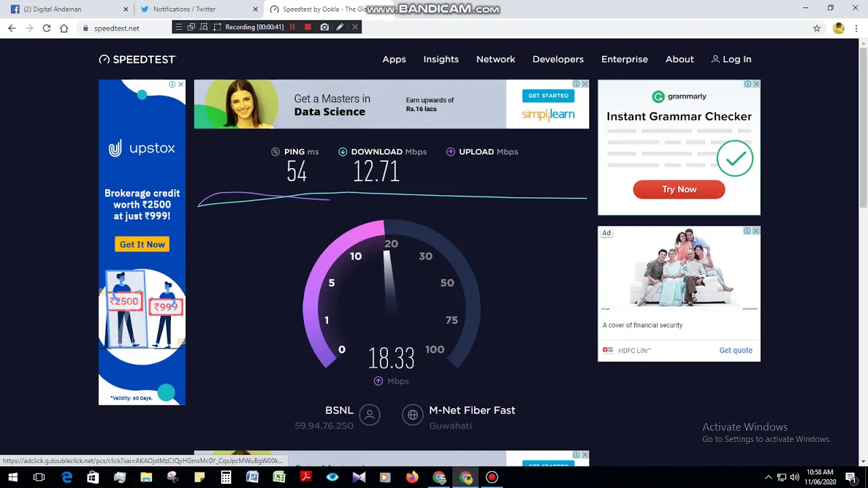Click Get It Now on the Upstox ad
868x488 pixels.
[142, 245]
